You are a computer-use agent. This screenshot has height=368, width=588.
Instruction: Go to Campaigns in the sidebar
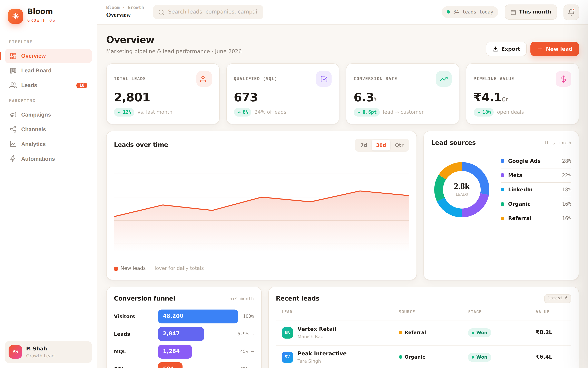pyautogui.click(x=48, y=115)
